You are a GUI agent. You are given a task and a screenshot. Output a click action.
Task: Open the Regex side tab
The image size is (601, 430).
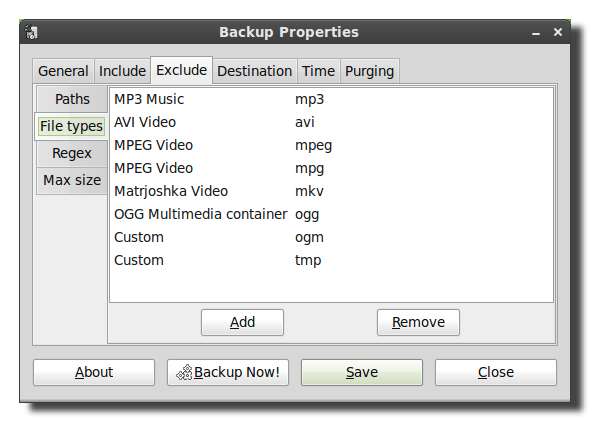coord(72,153)
